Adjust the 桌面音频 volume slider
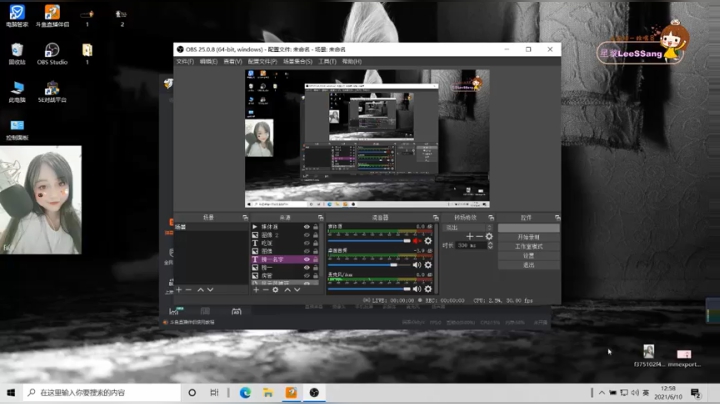720x404 pixels. pos(369,265)
